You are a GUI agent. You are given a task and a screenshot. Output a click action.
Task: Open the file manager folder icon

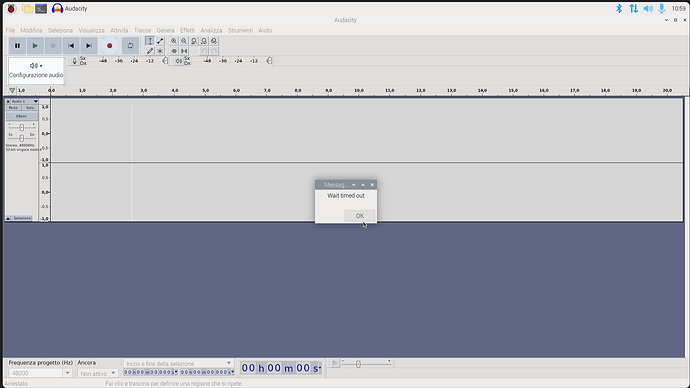pos(27,8)
